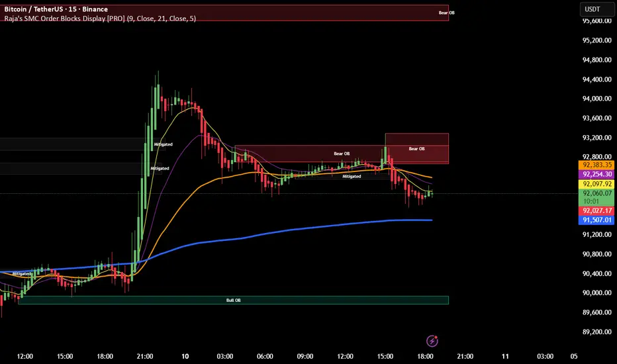Click the purple 92,254.30 price label

point(596,174)
